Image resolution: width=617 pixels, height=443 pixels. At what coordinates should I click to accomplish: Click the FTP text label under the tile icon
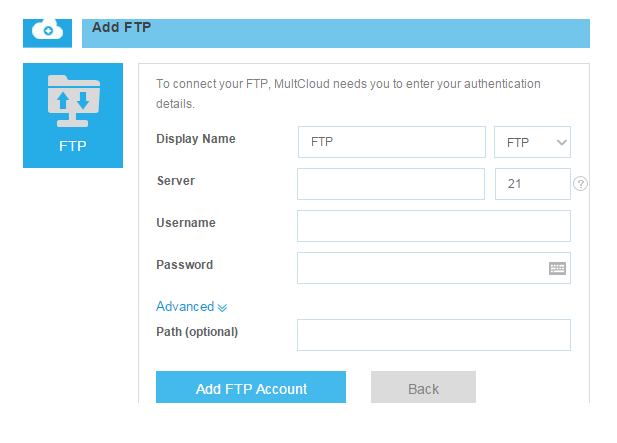[73, 146]
